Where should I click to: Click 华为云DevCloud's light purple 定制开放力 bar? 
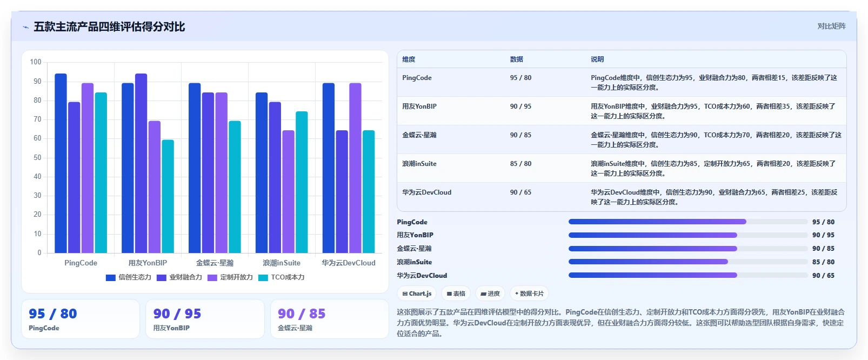pos(355,168)
